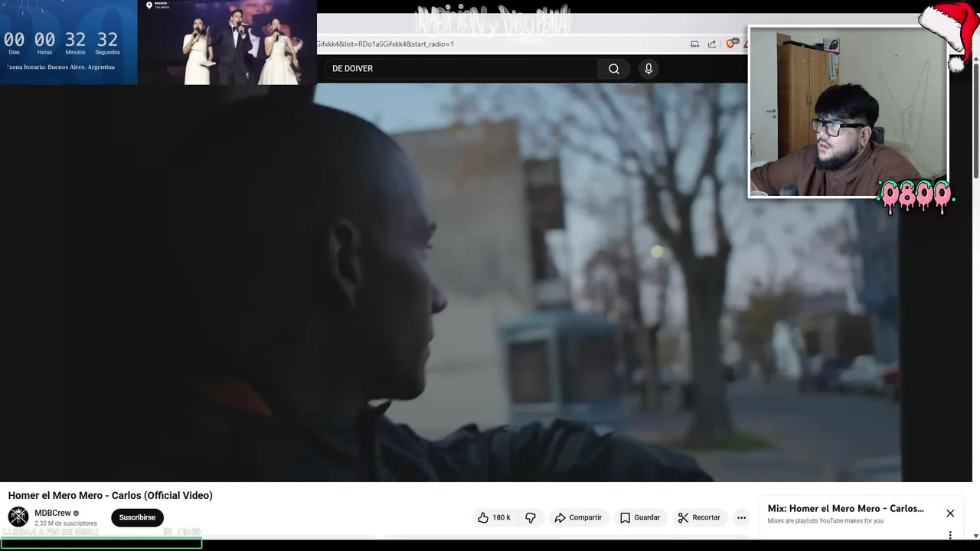The image size is (980, 551).
Task: Dislike the video with thumbs-down icon
Action: [x=531, y=517]
